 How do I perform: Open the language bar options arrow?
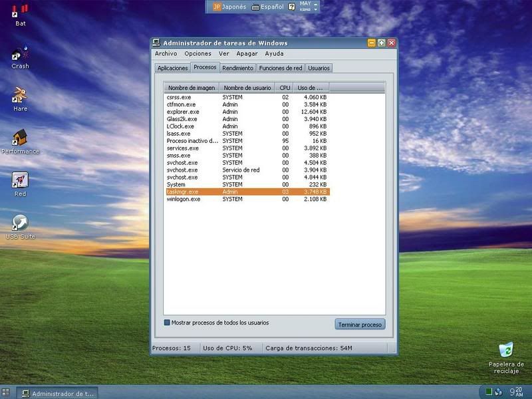click(316, 9)
